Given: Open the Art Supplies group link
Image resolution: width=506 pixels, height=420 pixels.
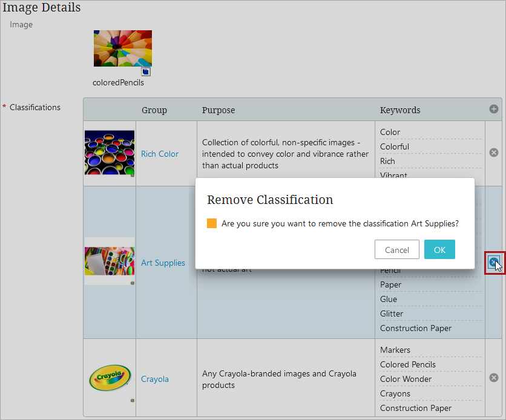Looking at the screenshot, I should (x=163, y=263).
